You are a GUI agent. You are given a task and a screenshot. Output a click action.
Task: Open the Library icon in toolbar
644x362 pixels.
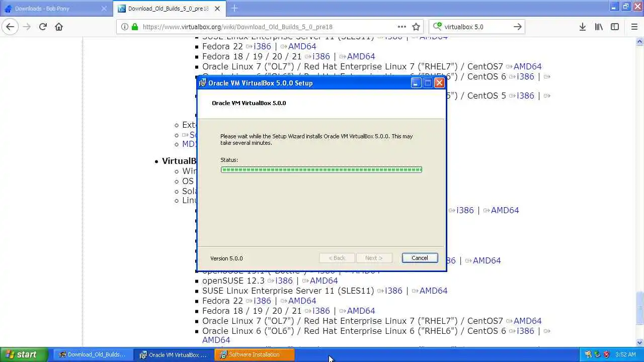(599, 27)
